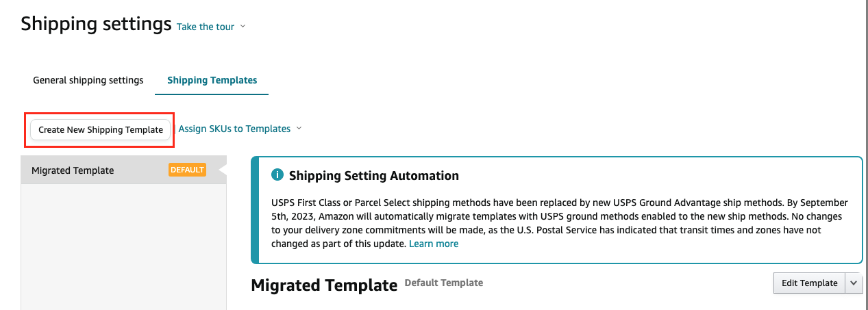Click the orange DEFAULT badge
Screen dimensions: 868x310
pyautogui.click(x=187, y=170)
